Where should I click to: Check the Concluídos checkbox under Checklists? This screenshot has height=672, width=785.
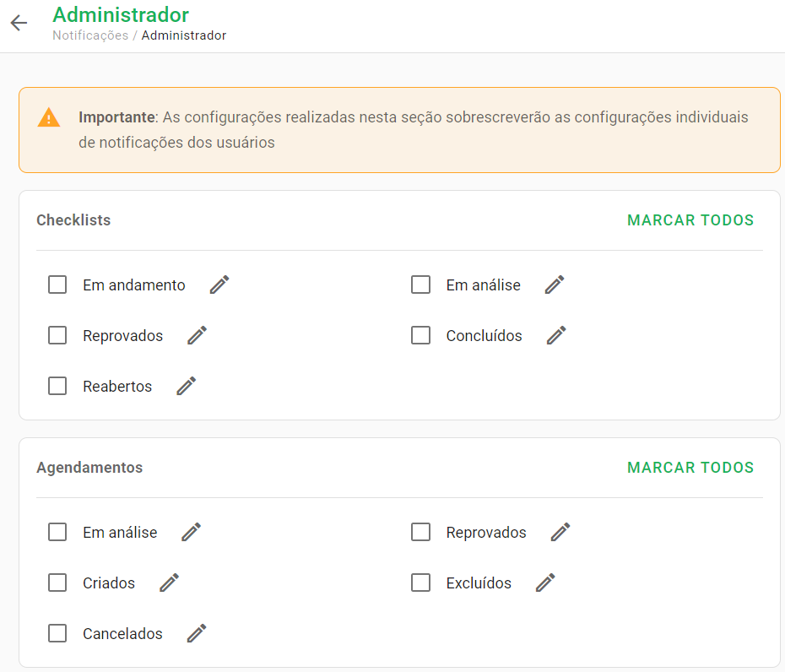(420, 335)
